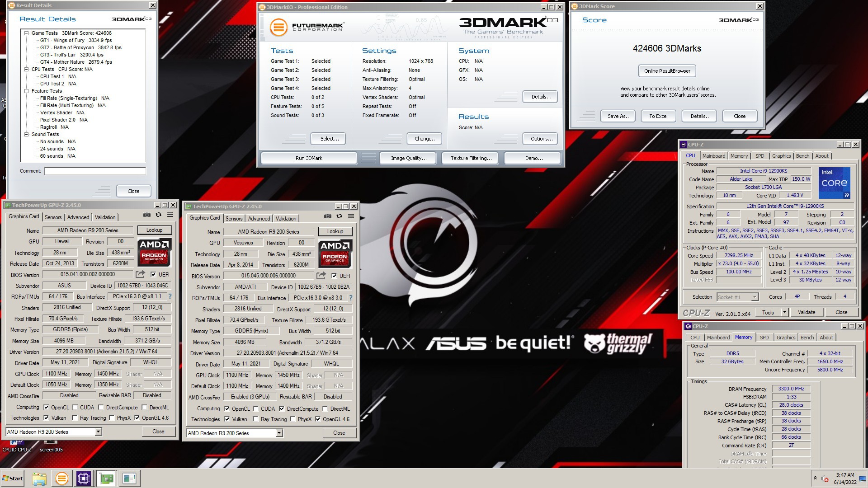The image size is (868, 488).
Task: Click the Futuremark logo in 3DMark03 window
Action: click(307, 27)
